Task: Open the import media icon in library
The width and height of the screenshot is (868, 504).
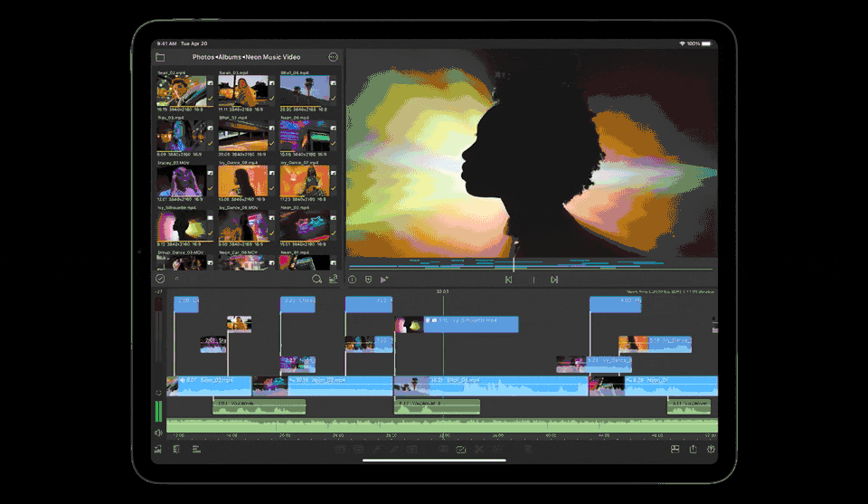Action: (333, 280)
